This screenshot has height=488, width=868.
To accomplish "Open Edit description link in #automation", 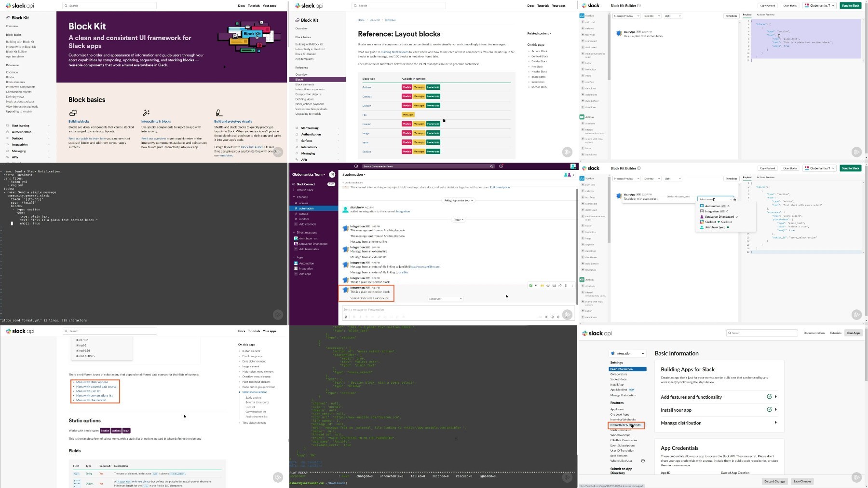I will 500,187.
